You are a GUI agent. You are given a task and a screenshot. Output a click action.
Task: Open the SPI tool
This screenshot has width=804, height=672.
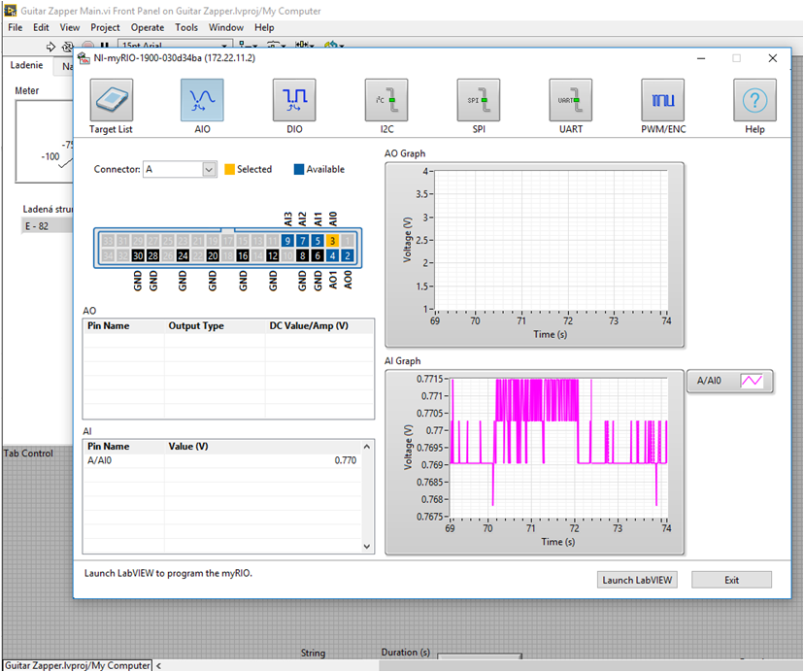[479, 100]
